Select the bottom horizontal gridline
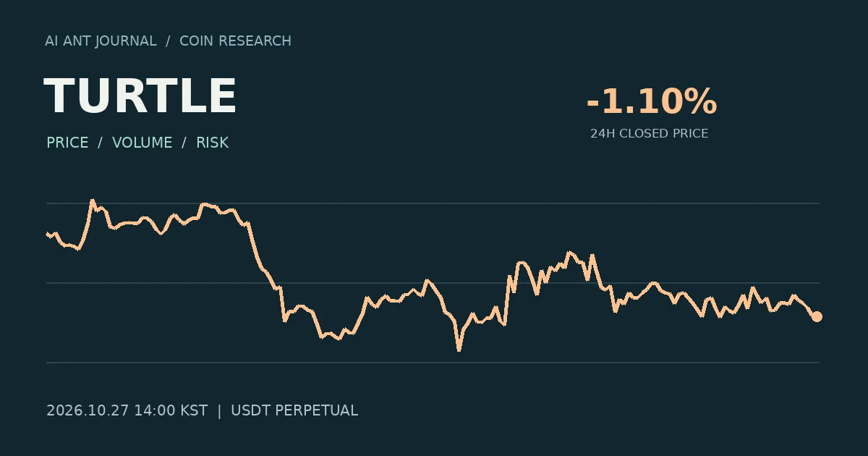 coord(433,362)
